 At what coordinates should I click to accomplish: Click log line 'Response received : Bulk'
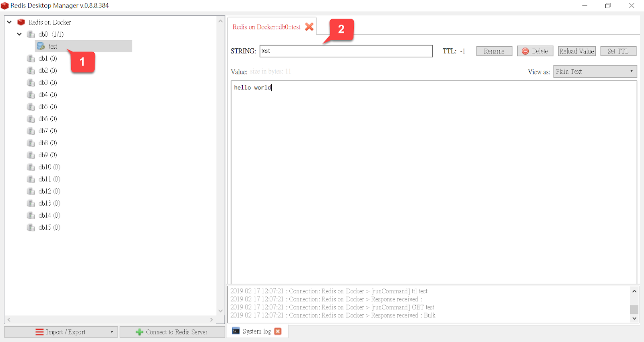pos(333,315)
